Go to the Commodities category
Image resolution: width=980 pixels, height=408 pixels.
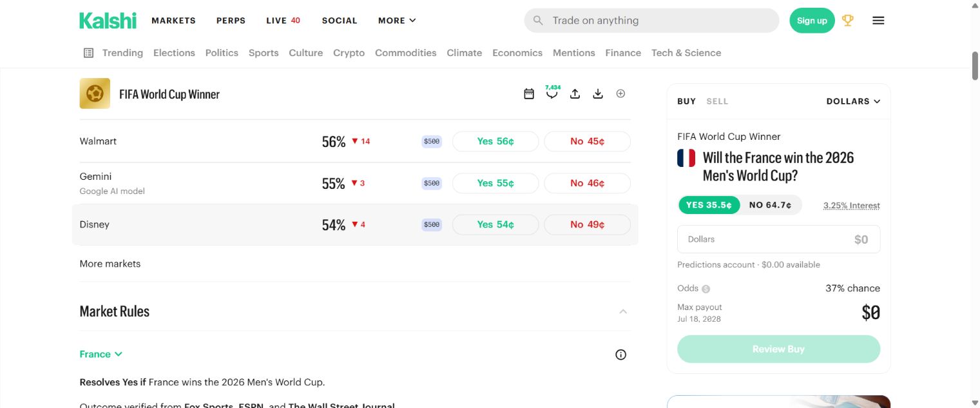click(406, 53)
